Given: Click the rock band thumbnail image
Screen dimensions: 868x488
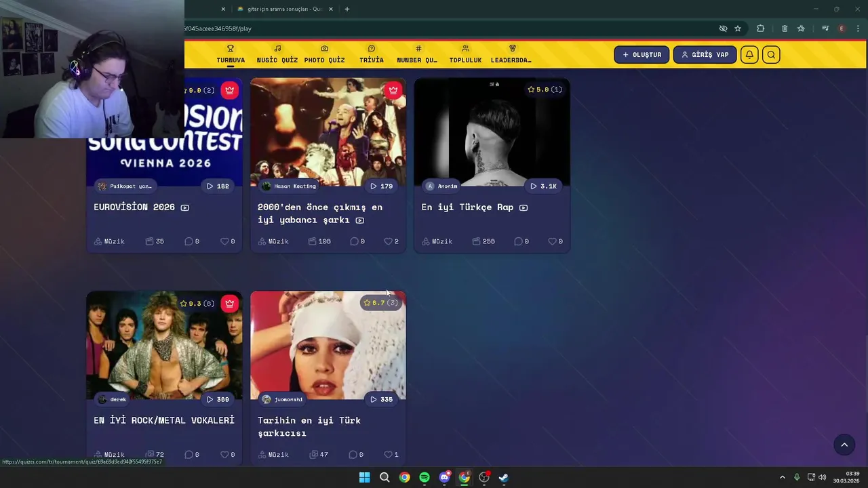Looking at the screenshot, I should 164,346.
